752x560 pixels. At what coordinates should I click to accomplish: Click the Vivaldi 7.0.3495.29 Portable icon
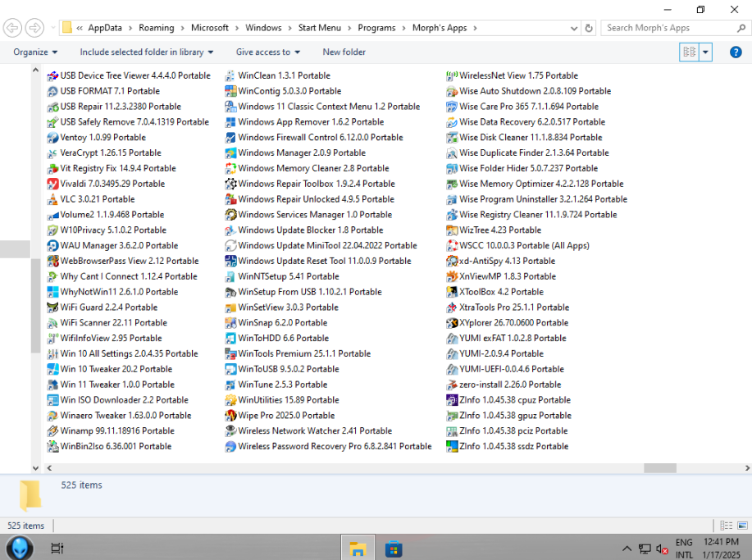click(x=52, y=184)
